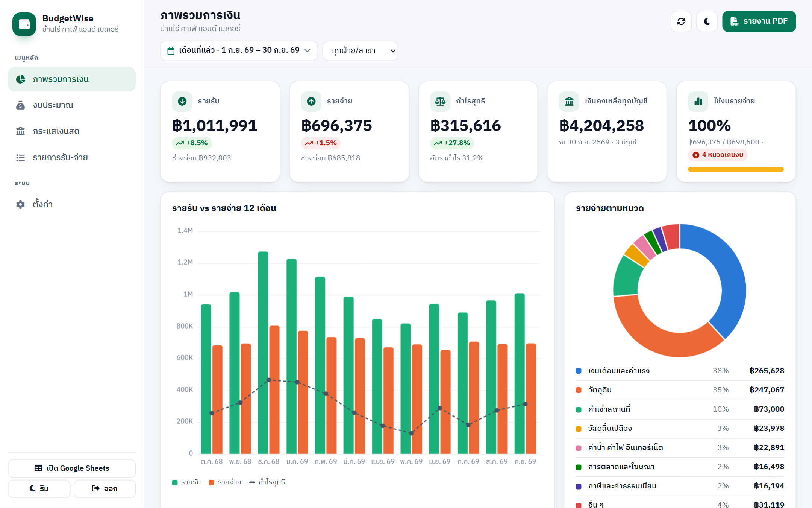Click the blue เงินเดือนและค่าแรง color swatch
Viewport: 812px width, 508px height.
[x=579, y=371]
